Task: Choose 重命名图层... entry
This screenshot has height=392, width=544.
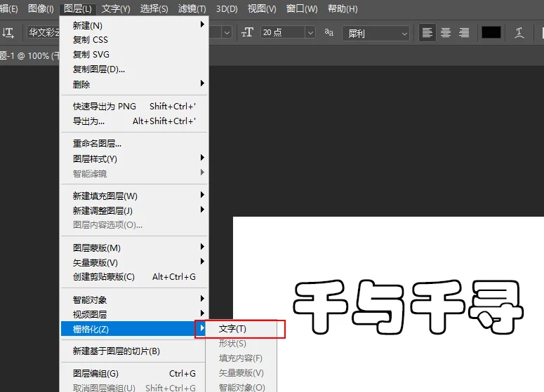Action: (134, 144)
